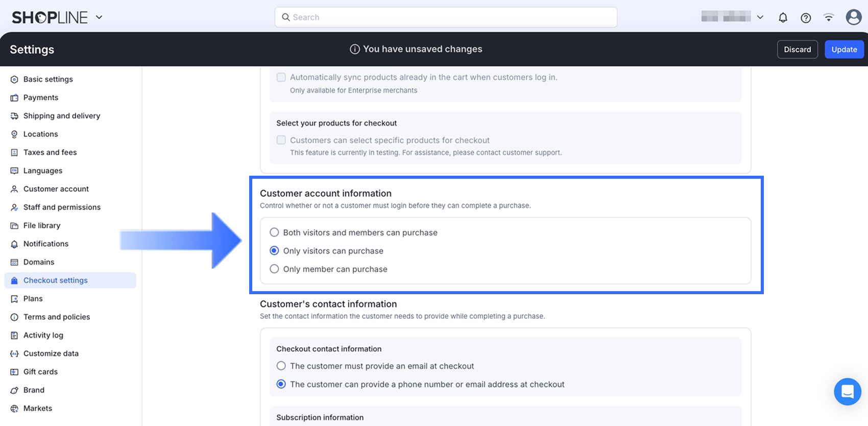Click the Payments sidebar icon

(x=14, y=98)
